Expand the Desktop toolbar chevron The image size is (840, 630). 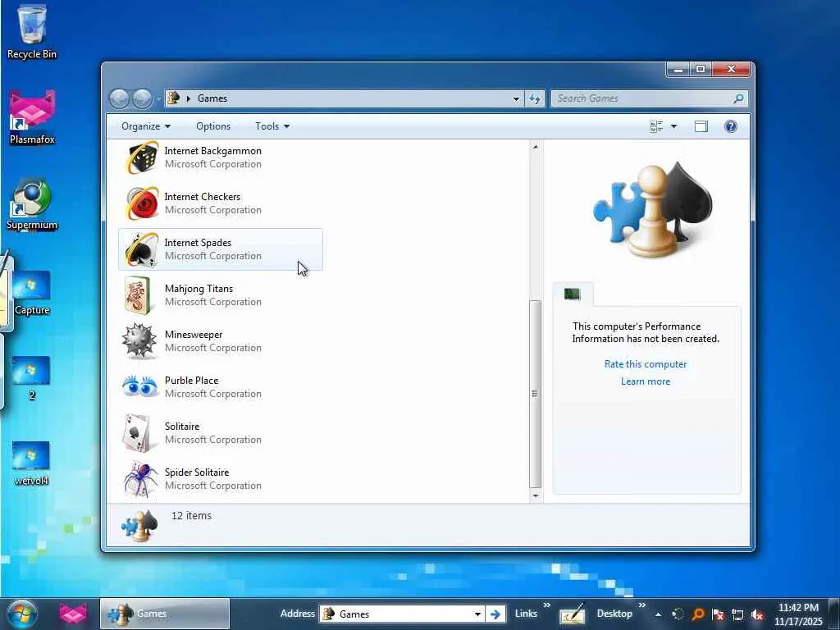(x=641, y=605)
